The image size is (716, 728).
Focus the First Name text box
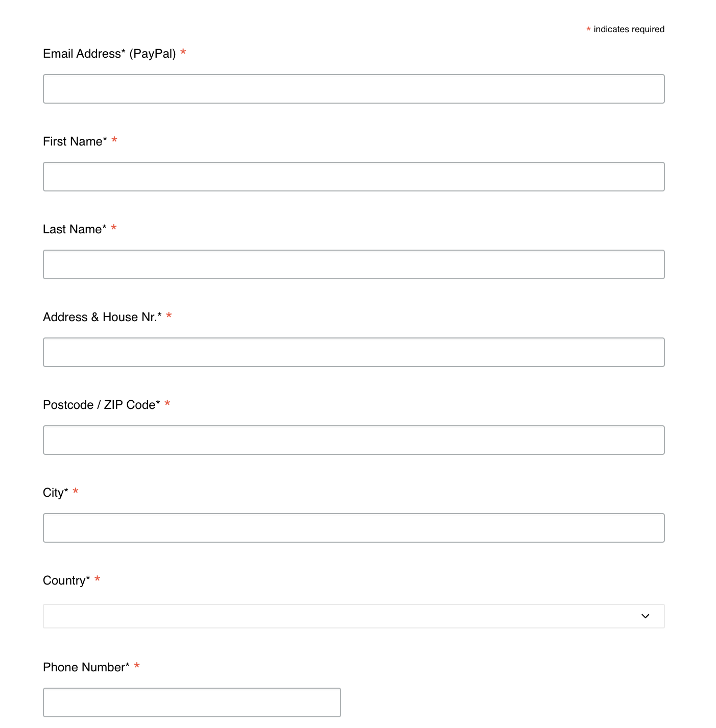tap(353, 177)
